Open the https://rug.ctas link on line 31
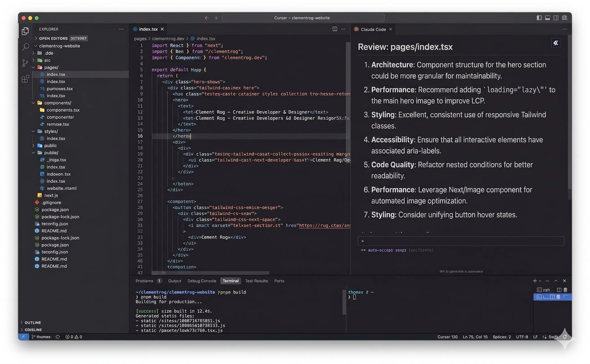590x364 pixels. pyautogui.click(x=324, y=225)
